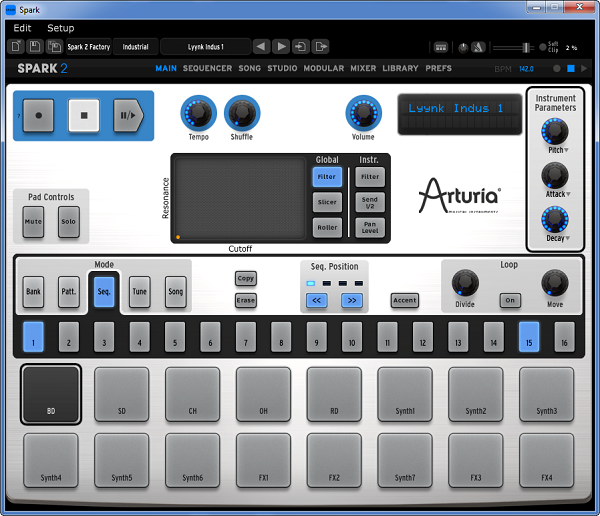Click the Shuffle knob
Viewport: 600px width, 516px height.
click(242, 113)
